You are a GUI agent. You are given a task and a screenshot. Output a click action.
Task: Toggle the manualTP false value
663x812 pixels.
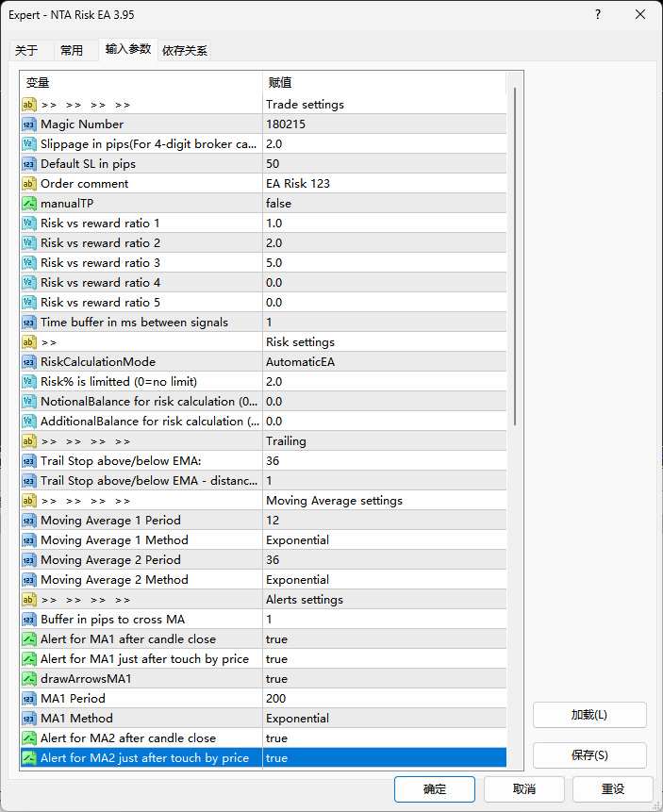(x=385, y=204)
